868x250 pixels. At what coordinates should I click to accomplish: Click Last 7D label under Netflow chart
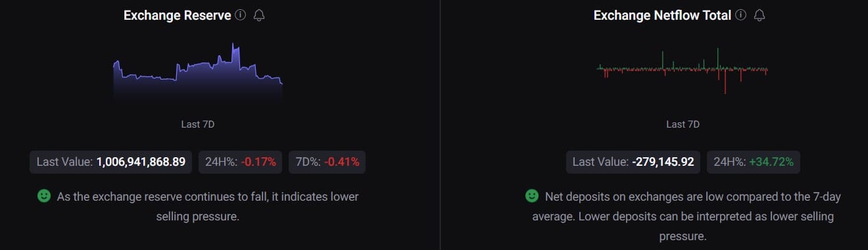pyautogui.click(x=683, y=124)
